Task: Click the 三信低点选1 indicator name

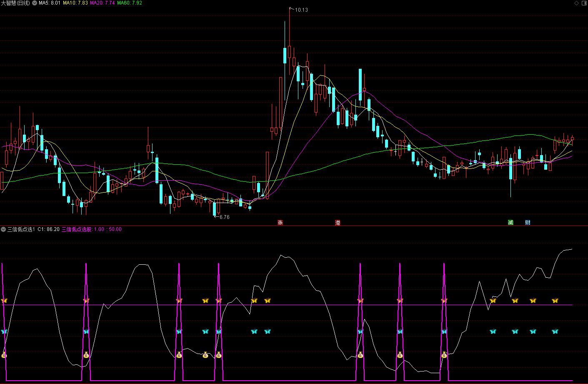Action: pos(21,229)
